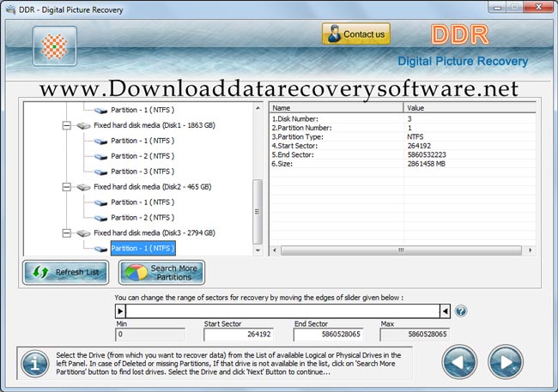Click the Value column header

[470, 108]
